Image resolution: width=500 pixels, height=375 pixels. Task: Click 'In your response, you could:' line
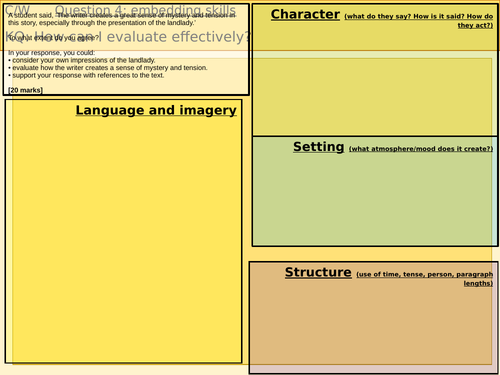click(52, 53)
